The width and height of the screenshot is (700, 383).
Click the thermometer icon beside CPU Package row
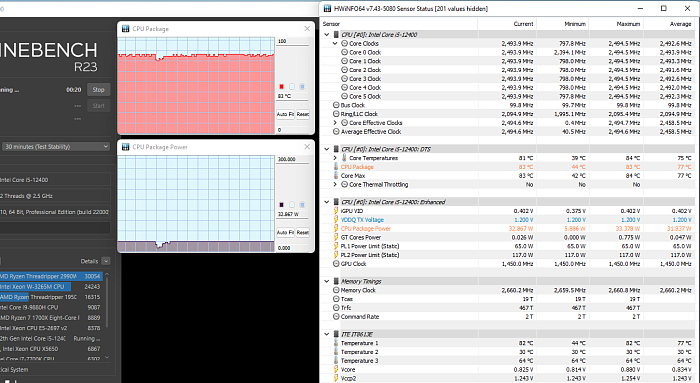click(x=336, y=167)
